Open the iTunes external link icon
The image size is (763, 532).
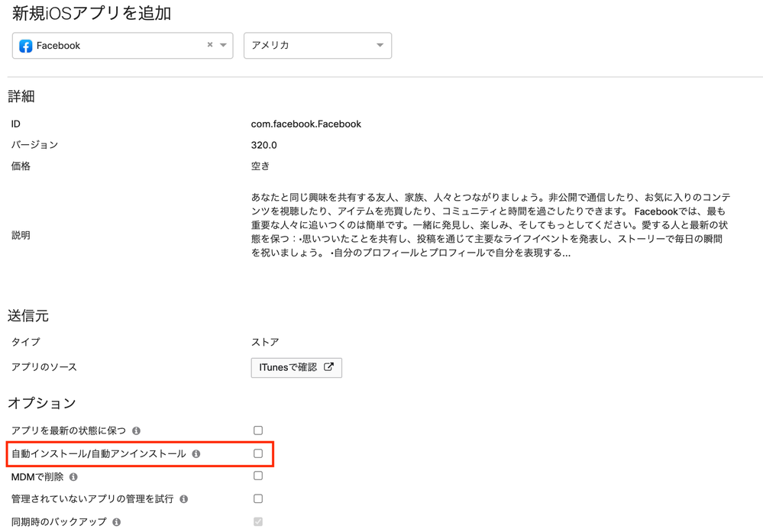328,367
